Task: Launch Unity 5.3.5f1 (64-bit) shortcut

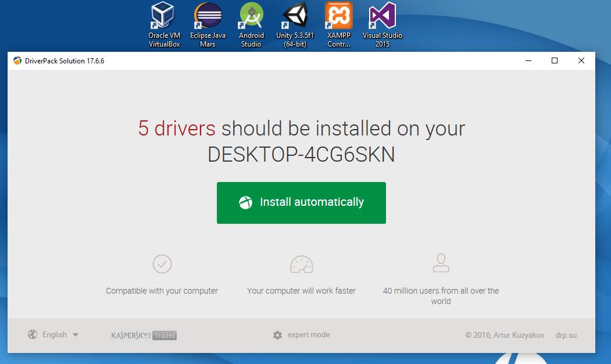Action: point(295,24)
